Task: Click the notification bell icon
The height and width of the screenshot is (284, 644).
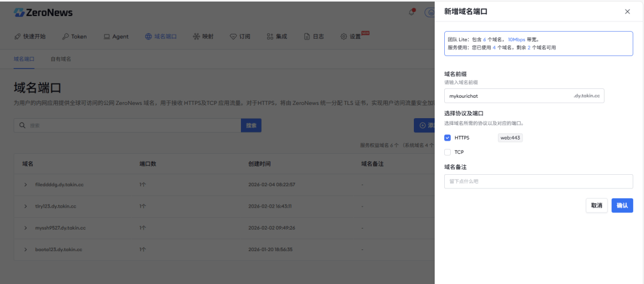Action: pos(412,12)
